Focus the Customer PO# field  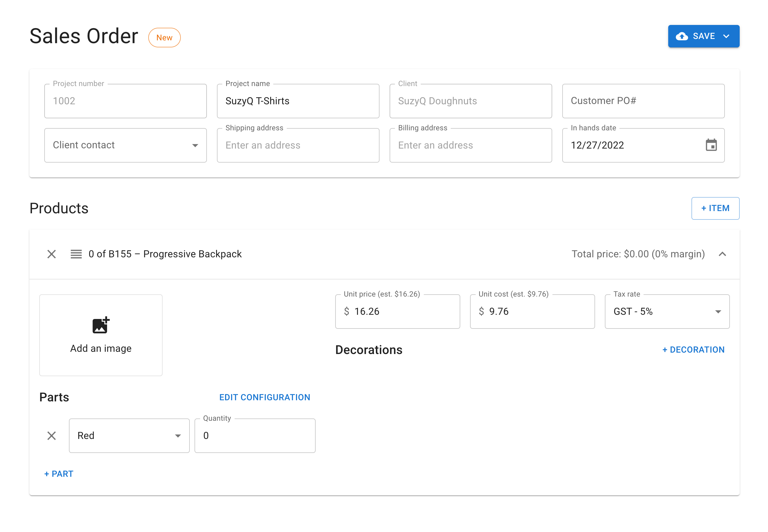[643, 101]
